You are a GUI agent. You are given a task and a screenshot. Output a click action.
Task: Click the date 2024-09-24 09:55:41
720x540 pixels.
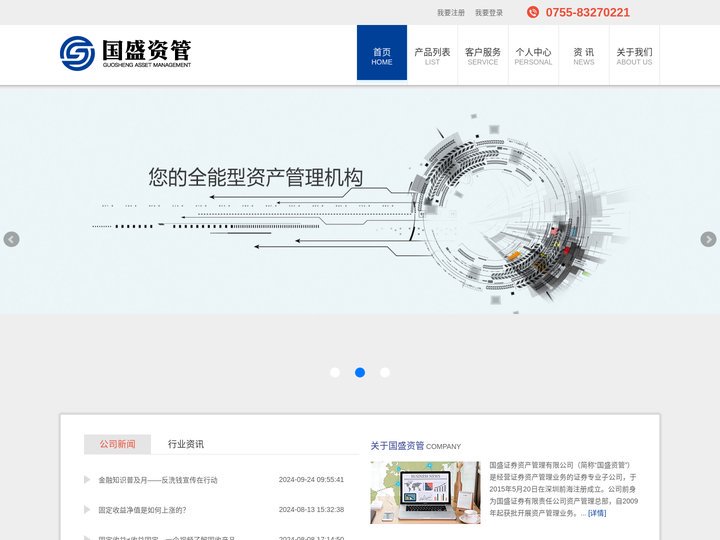coord(311,479)
